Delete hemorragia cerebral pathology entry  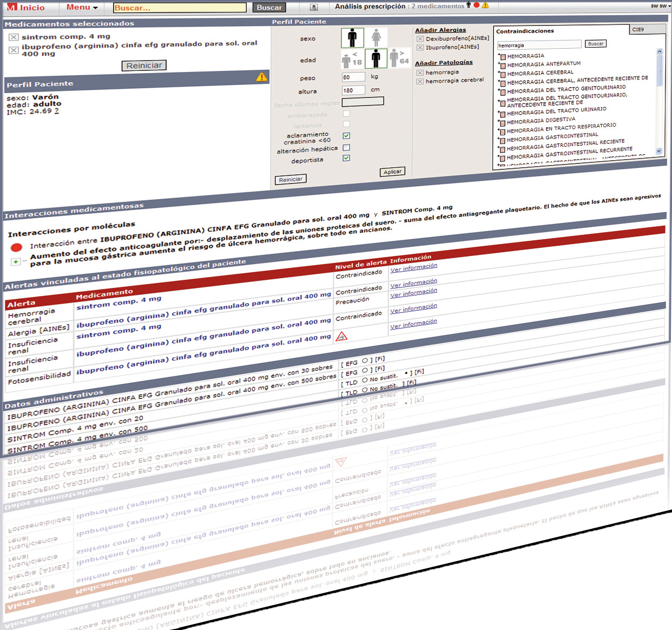pyautogui.click(x=420, y=81)
